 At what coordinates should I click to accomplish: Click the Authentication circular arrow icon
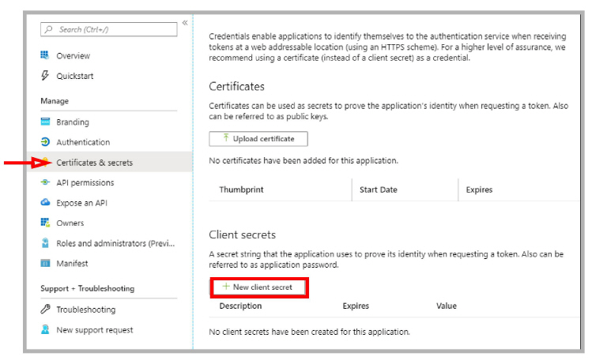pos(45,142)
